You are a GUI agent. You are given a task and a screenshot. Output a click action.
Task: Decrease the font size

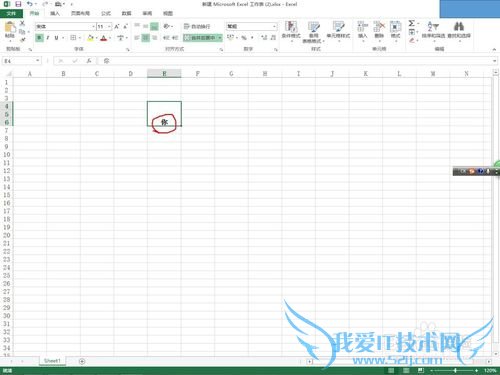pos(125,27)
